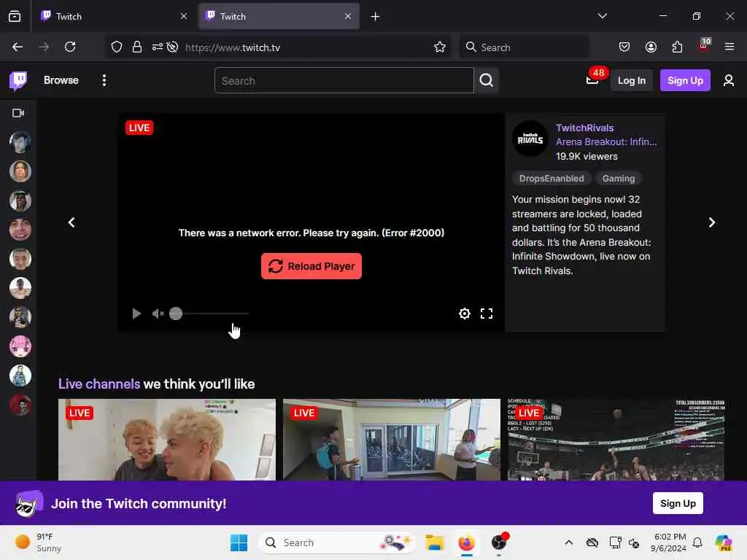Open the 91°F Sunny weather widget
This screenshot has width=747, height=560.
click(x=38, y=542)
